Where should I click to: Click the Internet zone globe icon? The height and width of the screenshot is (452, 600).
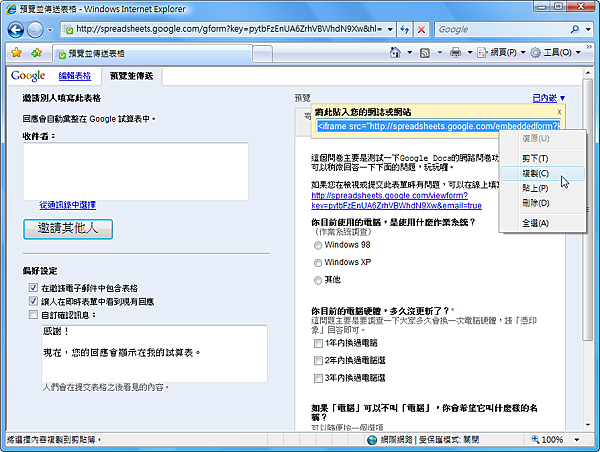pos(372,440)
